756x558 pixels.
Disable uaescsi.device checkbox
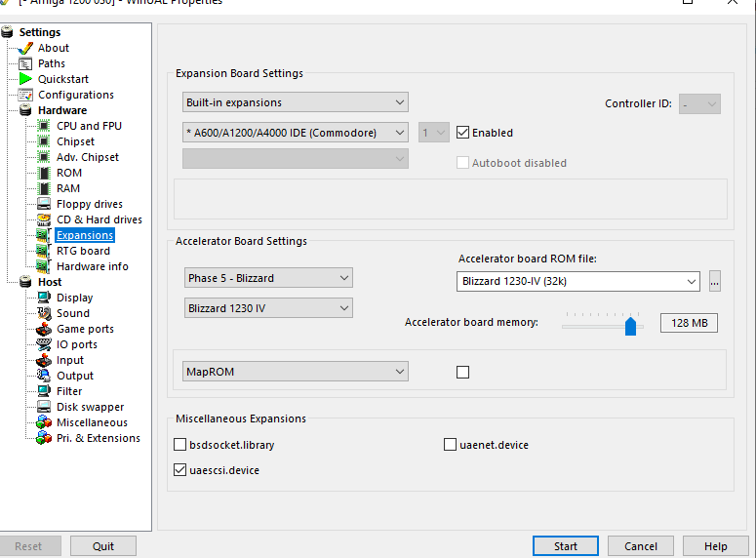coord(179,470)
